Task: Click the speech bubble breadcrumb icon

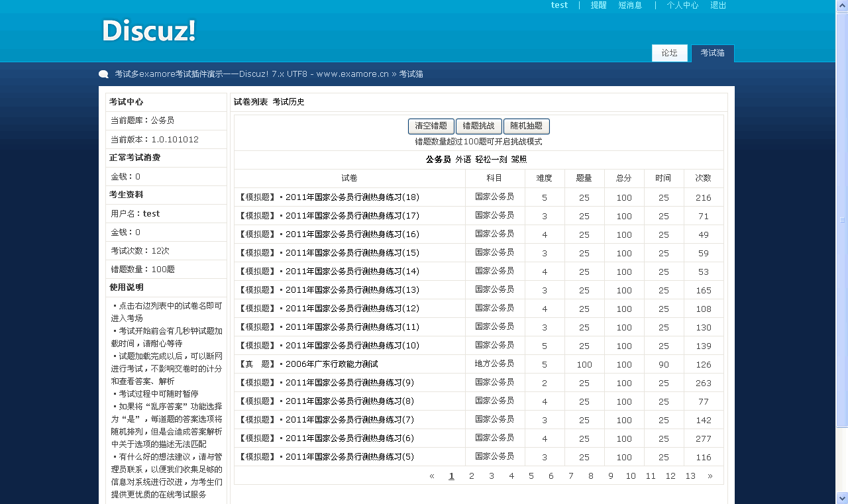Action: point(103,74)
